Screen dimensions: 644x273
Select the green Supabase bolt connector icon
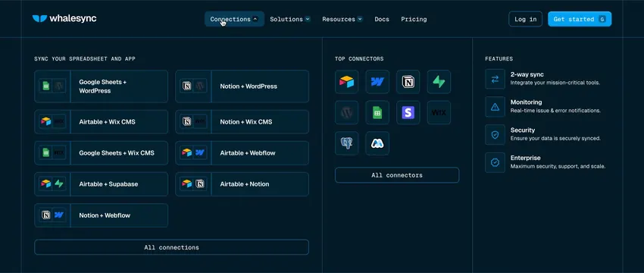tap(439, 82)
